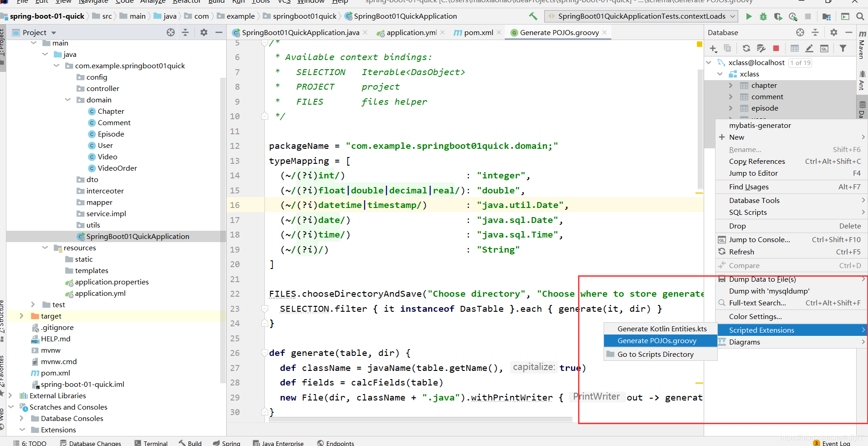Screen dimensions: 868x446
Task: Fold the generate method at line 26
Action: 264,353
